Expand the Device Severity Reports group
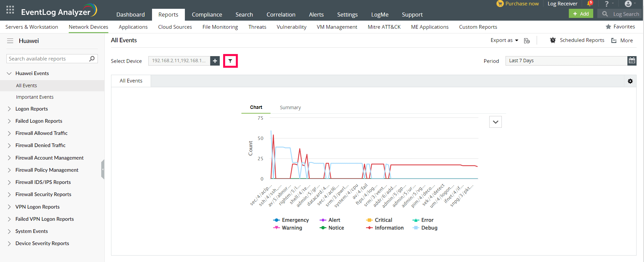Screen dimensions: 644x262 click(x=9, y=243)
